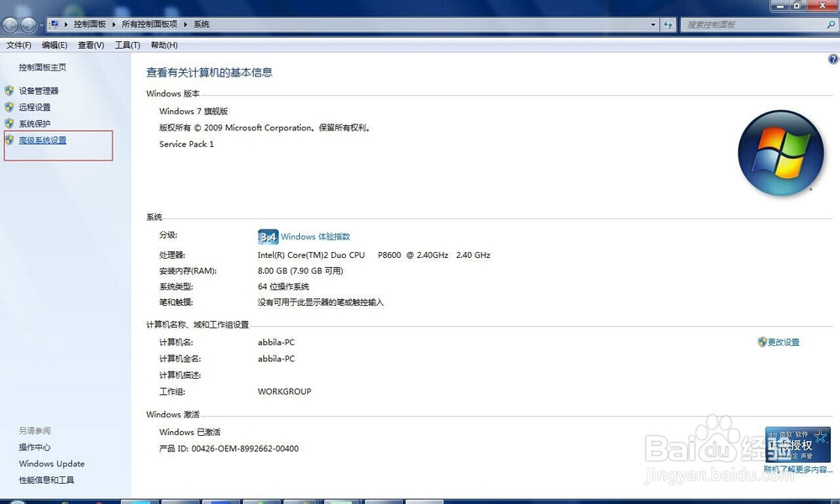840x504 pixels.
Task: Open 远程设置 link
Action: [34, 108]
